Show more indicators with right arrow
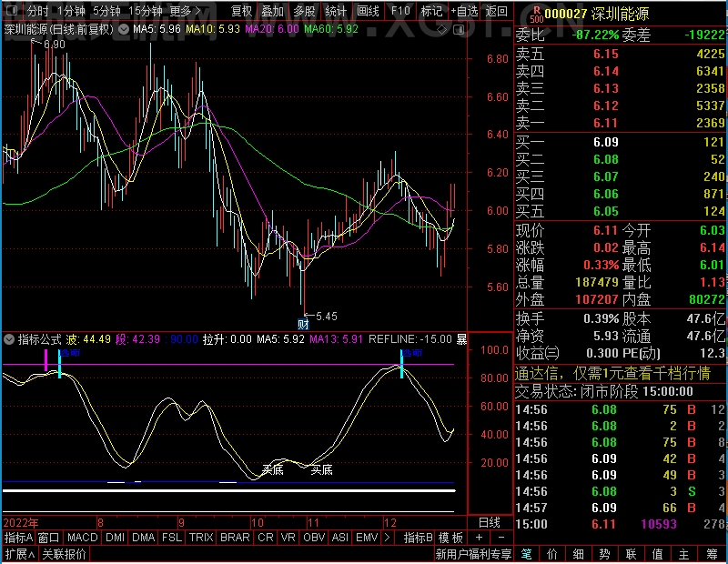The width and height of the screenshot is (728, 564). (x=387, y=538)
